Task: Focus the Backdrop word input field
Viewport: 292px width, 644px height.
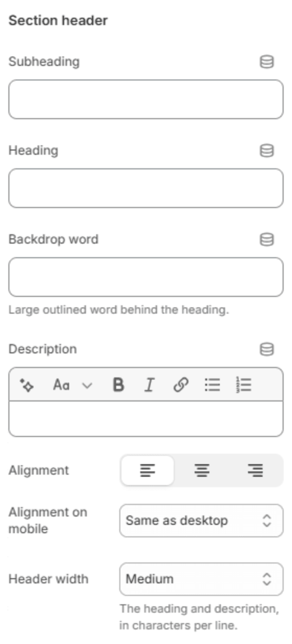Action: tap(146, 277)
